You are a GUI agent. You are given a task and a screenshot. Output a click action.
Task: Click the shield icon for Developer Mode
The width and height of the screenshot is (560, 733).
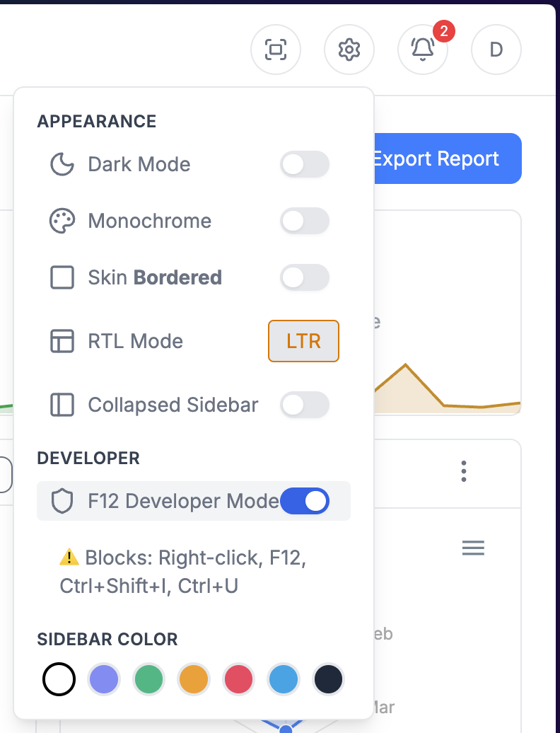click(62, 502)
